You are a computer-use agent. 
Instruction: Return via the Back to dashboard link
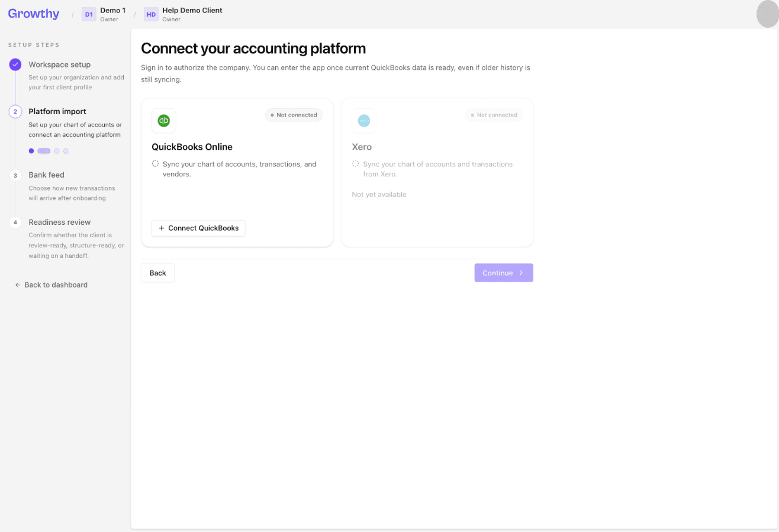pyautogui.click(x=51, y=285)
